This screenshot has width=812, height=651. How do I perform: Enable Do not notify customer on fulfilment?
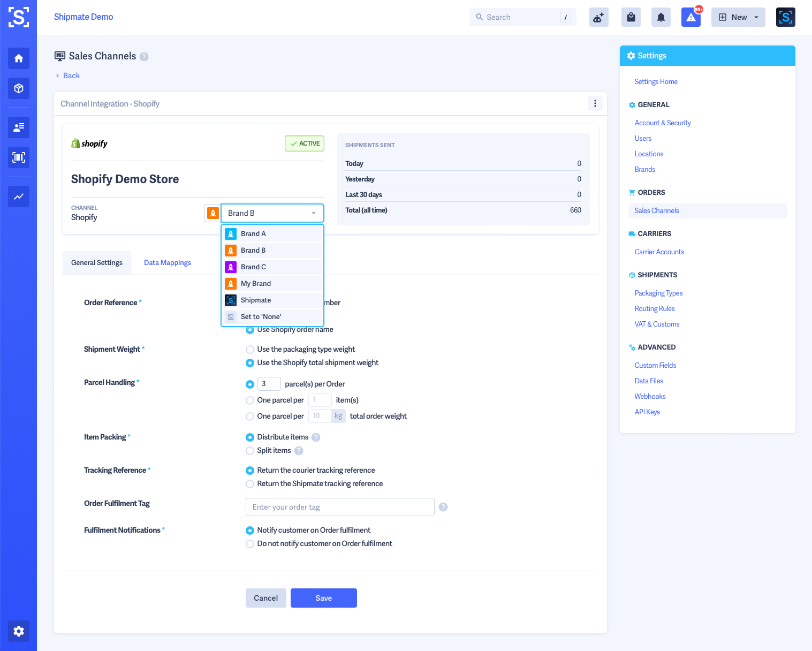(x=250, y=543)
